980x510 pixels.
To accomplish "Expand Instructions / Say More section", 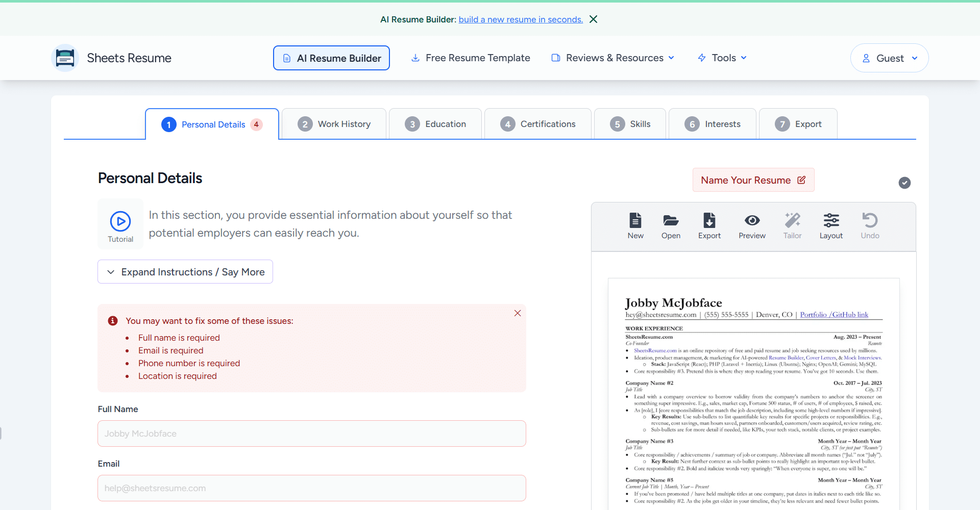I will (185, 272).
